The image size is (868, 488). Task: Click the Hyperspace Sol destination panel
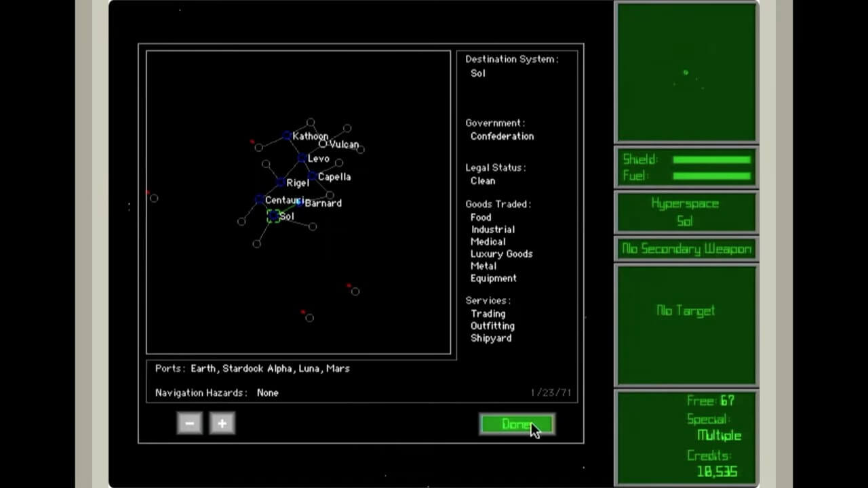(686, 212)
